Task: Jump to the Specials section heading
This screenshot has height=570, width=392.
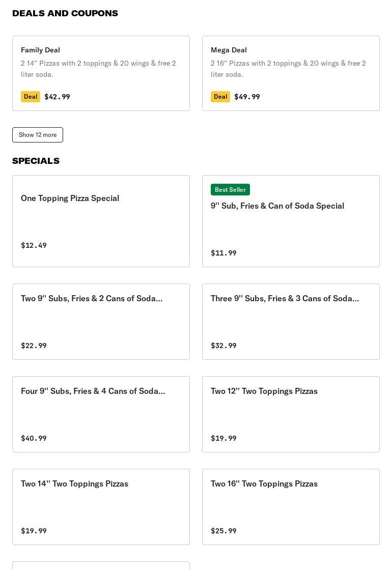Action: (36, 161)
